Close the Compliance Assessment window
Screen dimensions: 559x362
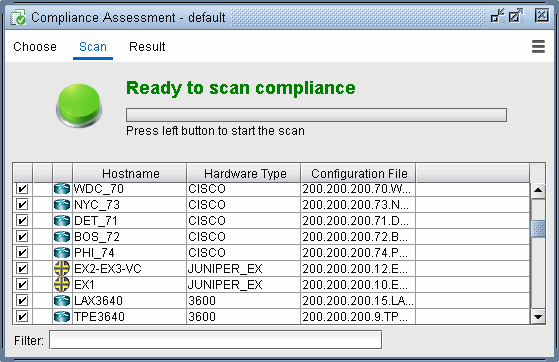tap(542, 15)
